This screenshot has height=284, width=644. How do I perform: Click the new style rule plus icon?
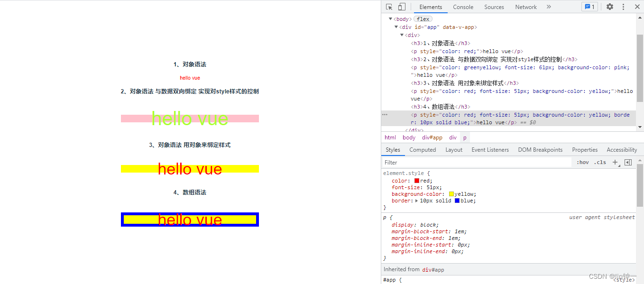click(x=615, y=162)
